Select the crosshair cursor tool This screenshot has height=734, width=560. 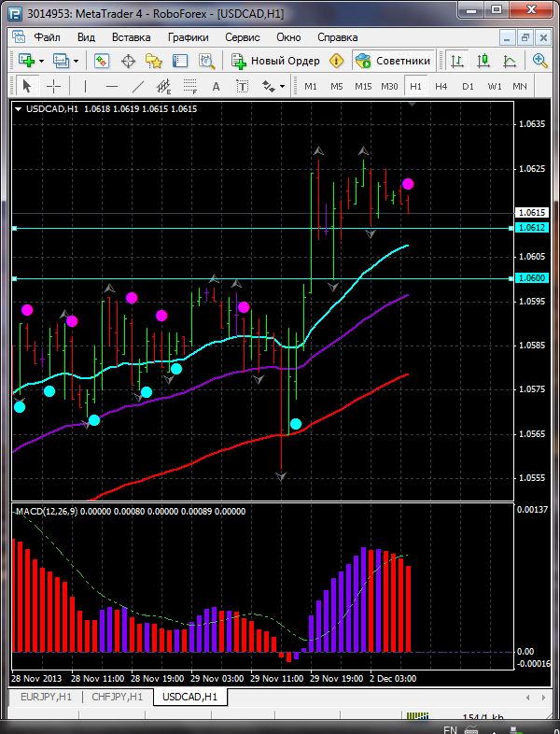pyautogui.click(x=54, y=86)
